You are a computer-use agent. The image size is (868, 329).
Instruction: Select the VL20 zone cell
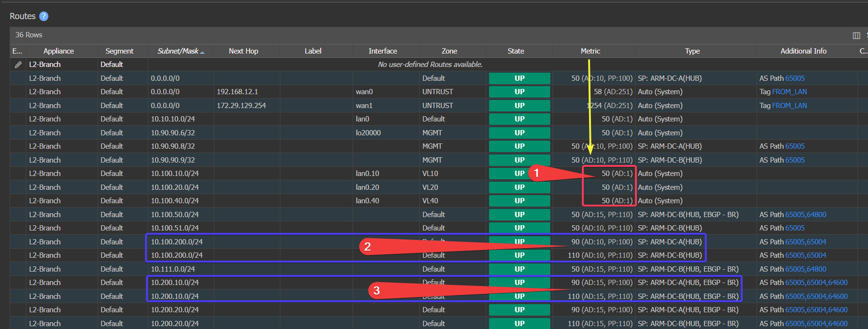pos(453,187)
